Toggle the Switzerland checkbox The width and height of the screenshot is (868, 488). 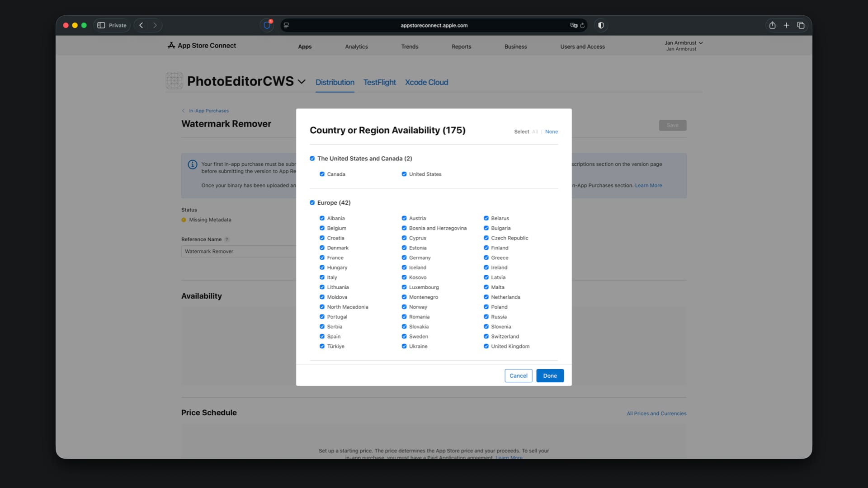486,337
